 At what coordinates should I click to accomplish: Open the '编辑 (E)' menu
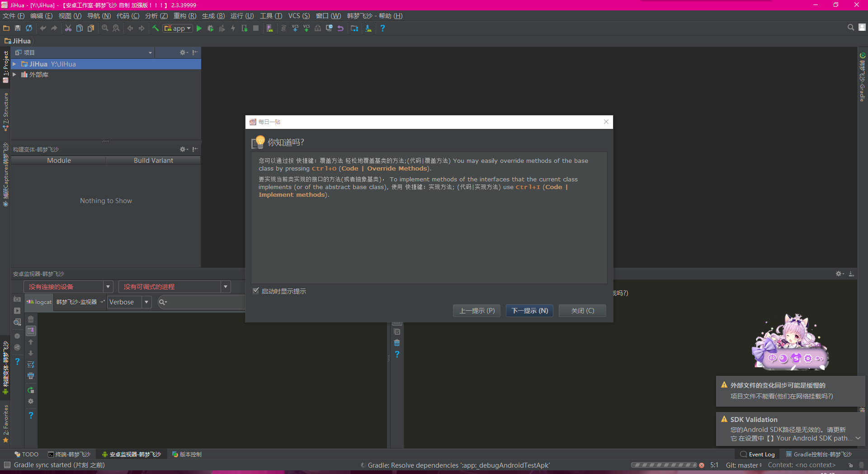point(42,16)
